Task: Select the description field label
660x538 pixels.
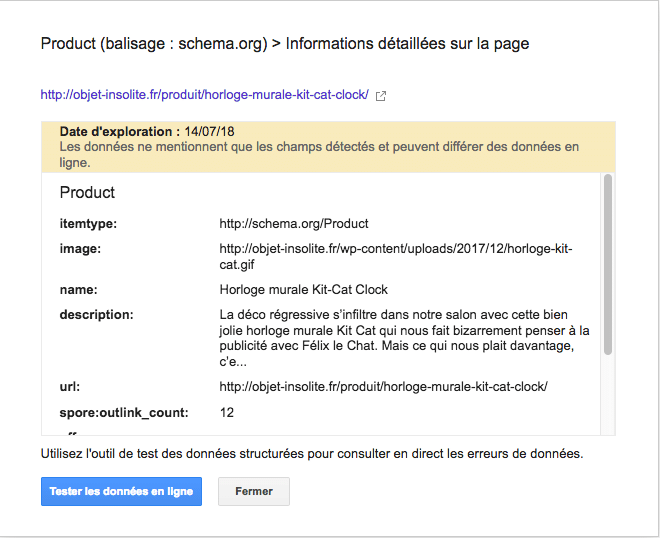Action: (96, 314)
